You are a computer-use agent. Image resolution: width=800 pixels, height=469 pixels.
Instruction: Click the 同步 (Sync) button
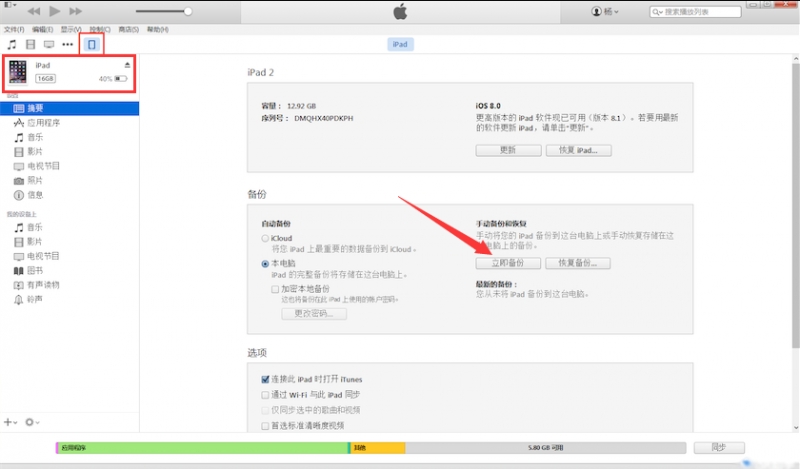[719, 448]
